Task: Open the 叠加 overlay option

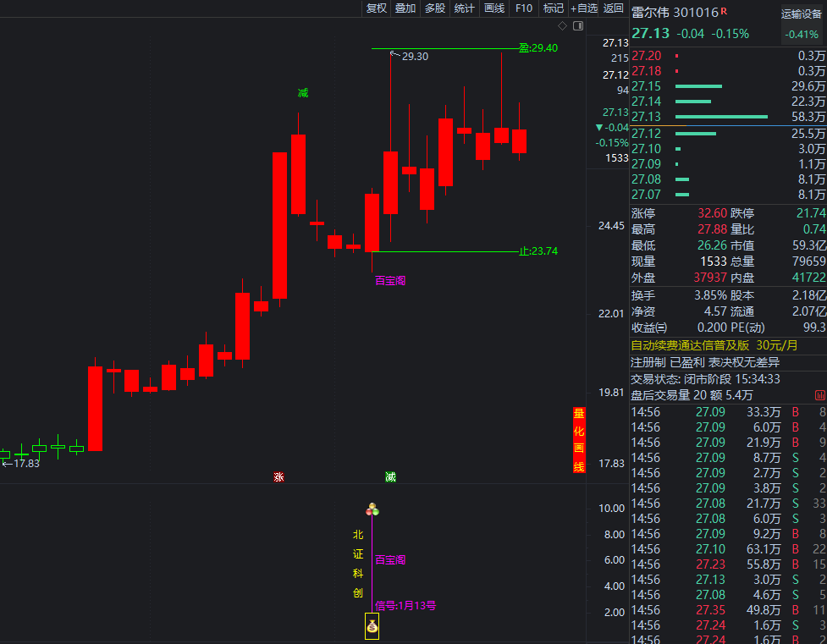Action: click(x=405, y=8)
